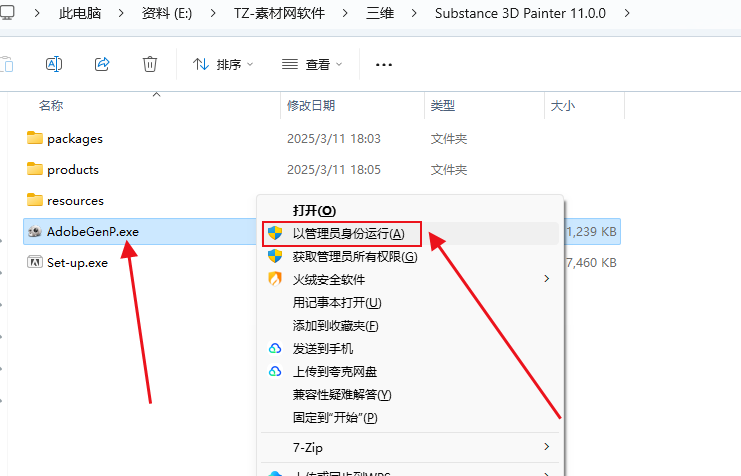Click the Share toolbar icon
Viewport: 741px width, 476px height.
102,64
